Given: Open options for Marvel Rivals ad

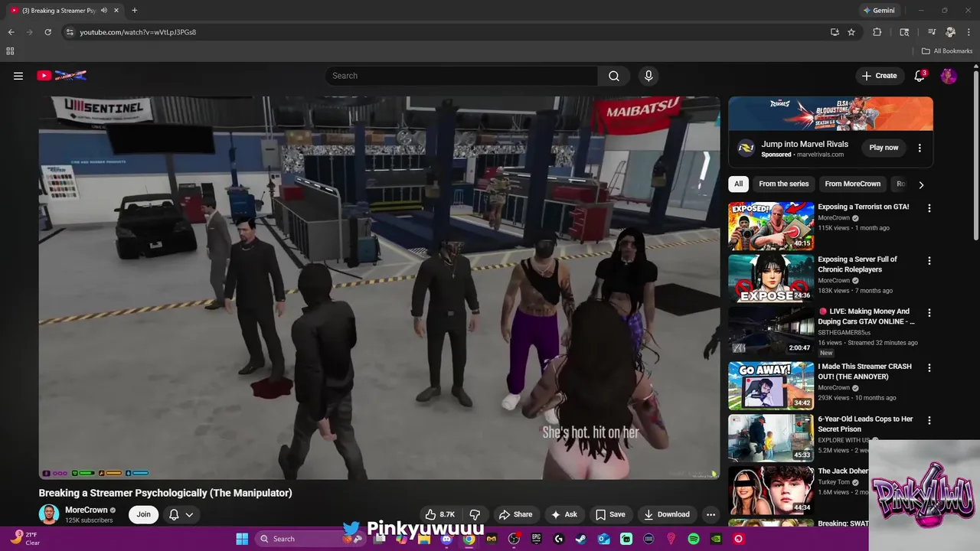Looking at the screenshot, I should tap(920, 148).
